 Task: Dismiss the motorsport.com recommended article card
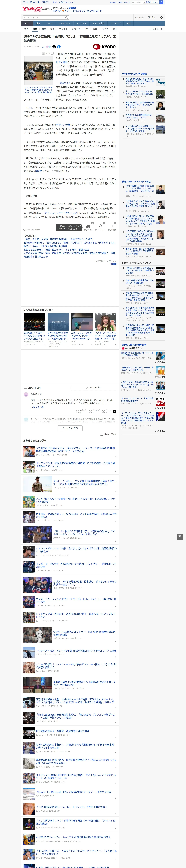coord(44,344)
